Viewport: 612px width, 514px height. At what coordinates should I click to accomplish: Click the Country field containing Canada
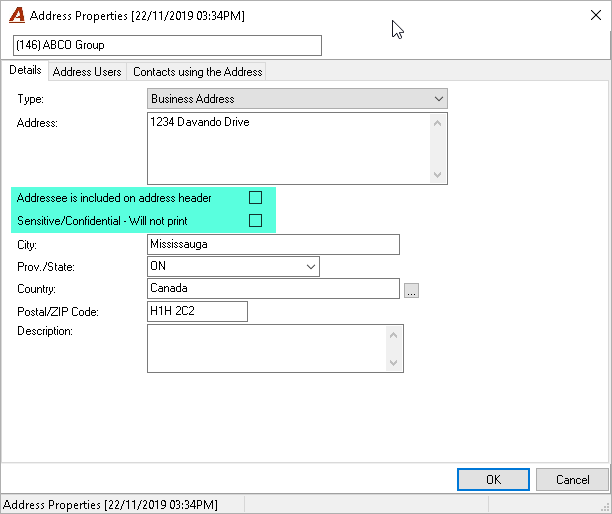pyautogui.click(x=273, y=288)
